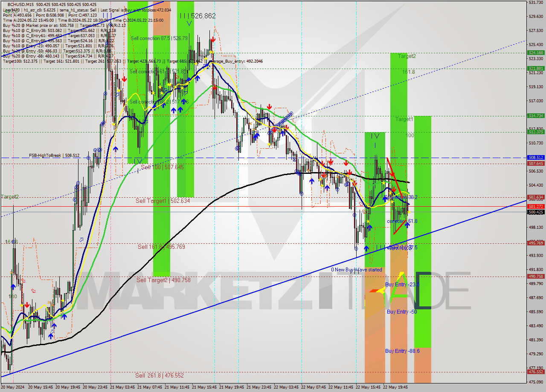Viewport: 546px width, 392px height.
Task: Select the 498.130 price scale value
Action: pyautogui.click(x=536, y=227)
